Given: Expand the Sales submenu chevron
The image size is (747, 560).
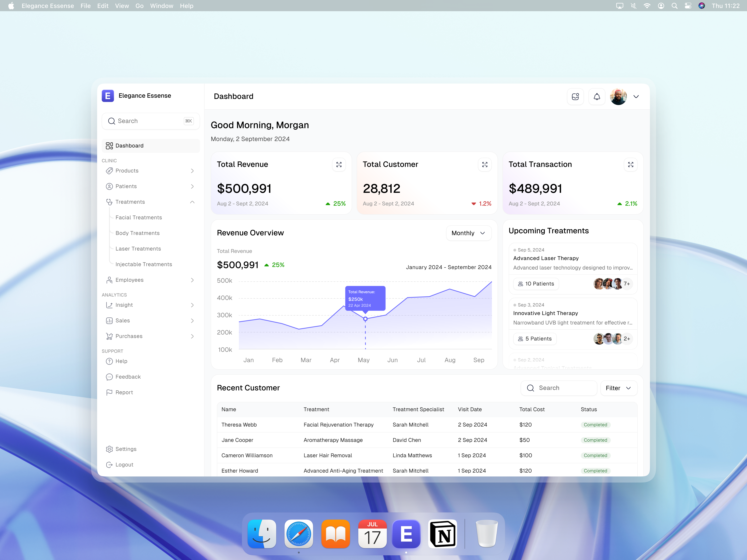Looking at the screenshot, I should 192,321.
